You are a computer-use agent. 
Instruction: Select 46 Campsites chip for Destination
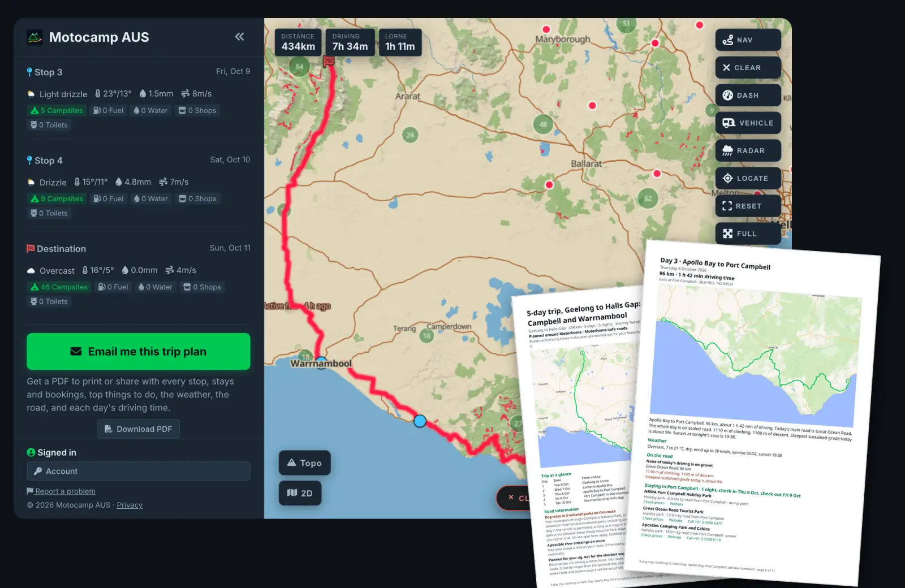(59, 287)
